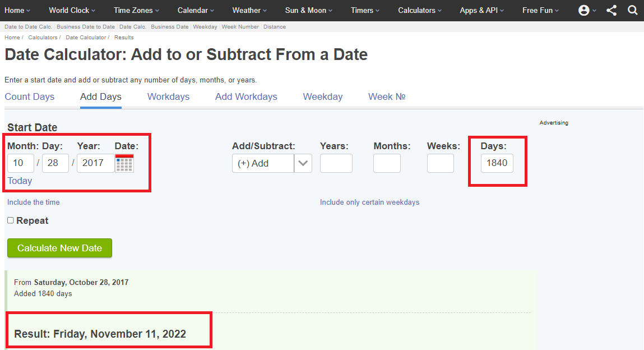Enable the Repeat checkbox
Image resolution: width=644 pixels, height=350 pixels.
11,220
